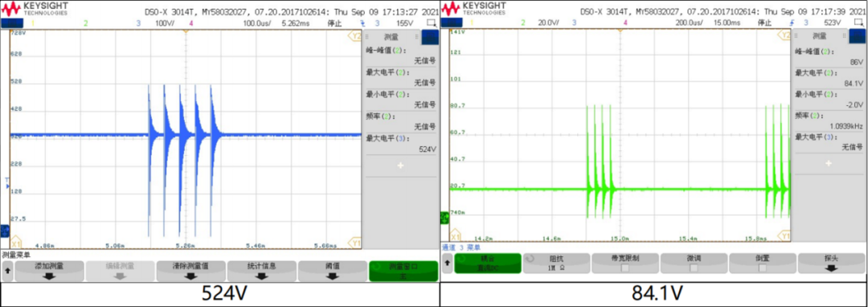Screen dimensions: 868x307
Task: Click back arrow in left measurement menu
Action: (7, 271)
